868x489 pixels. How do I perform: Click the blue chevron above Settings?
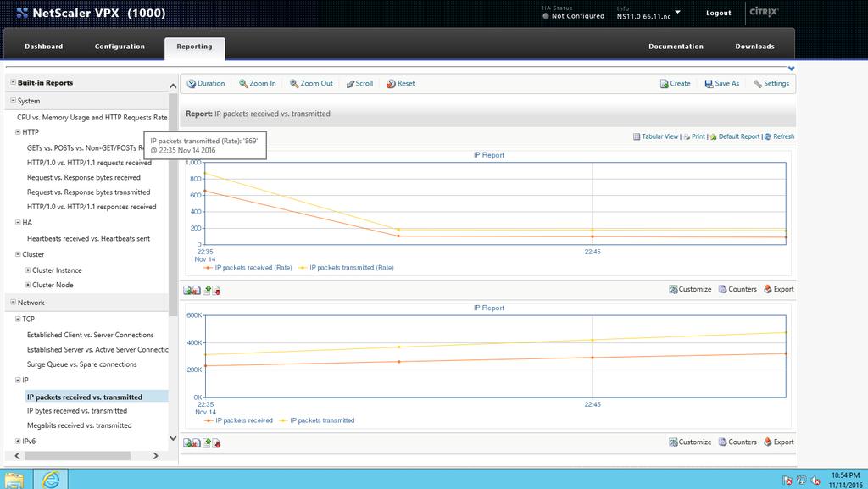791,69
